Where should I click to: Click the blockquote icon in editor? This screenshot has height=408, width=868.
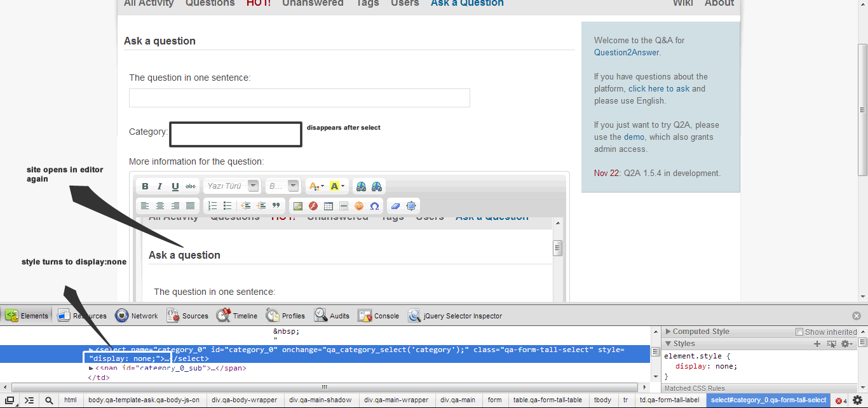point(276,206)
